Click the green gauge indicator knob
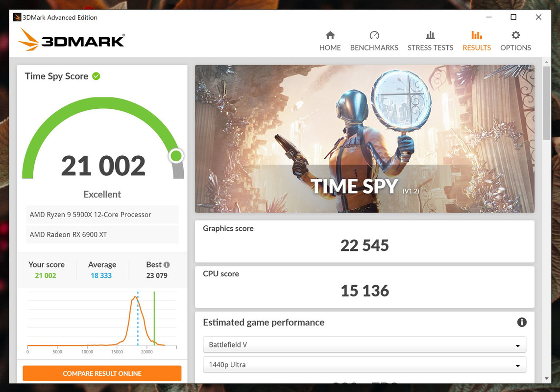The image size is (560, 392). tap(176, 156)
